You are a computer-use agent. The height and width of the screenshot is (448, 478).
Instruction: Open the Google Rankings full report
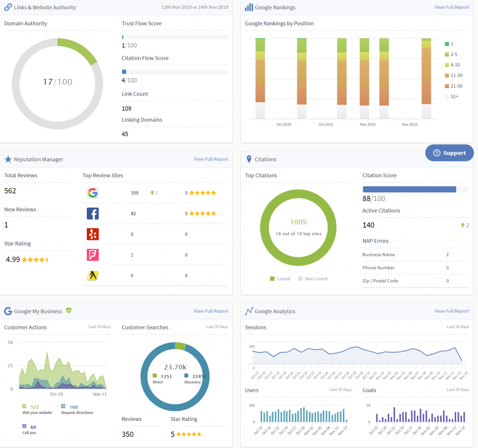[451, 7]
